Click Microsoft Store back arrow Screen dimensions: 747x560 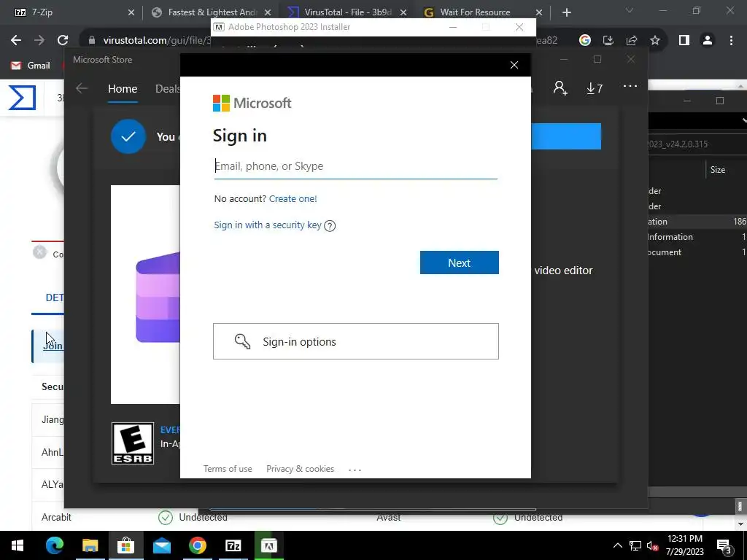pos(82,88)
